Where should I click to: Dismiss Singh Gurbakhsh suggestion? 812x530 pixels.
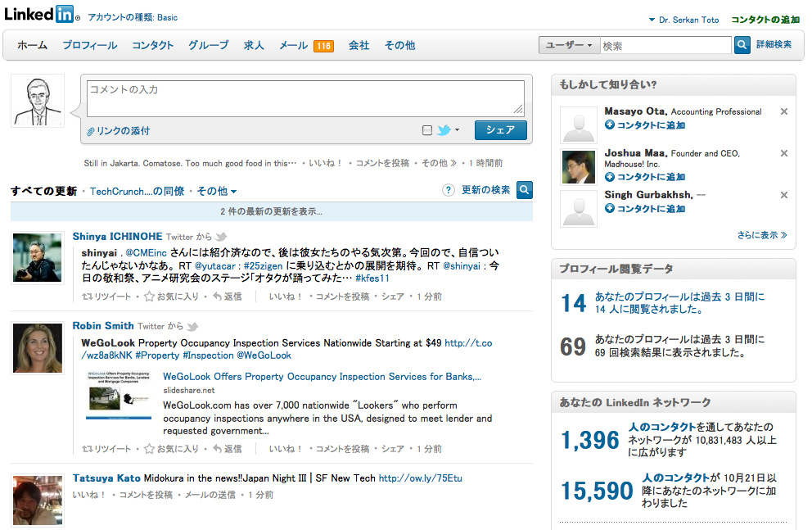[784, 195]
